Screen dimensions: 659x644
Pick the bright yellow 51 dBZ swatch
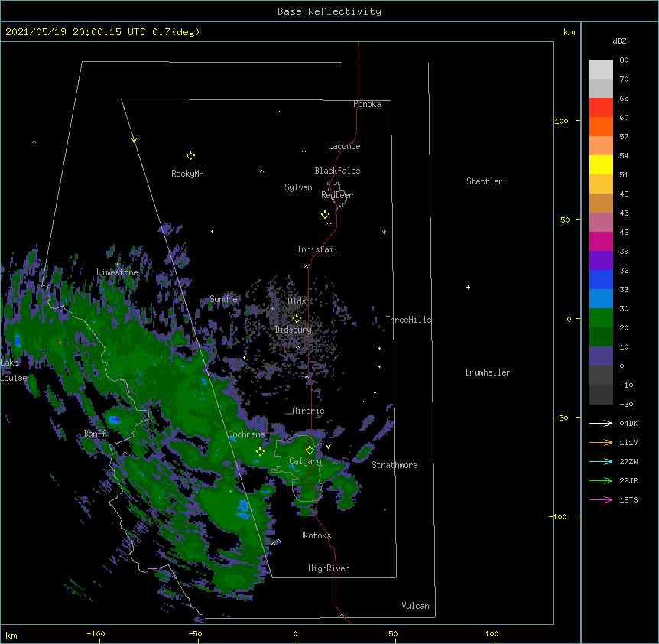(x=601, y=164)
